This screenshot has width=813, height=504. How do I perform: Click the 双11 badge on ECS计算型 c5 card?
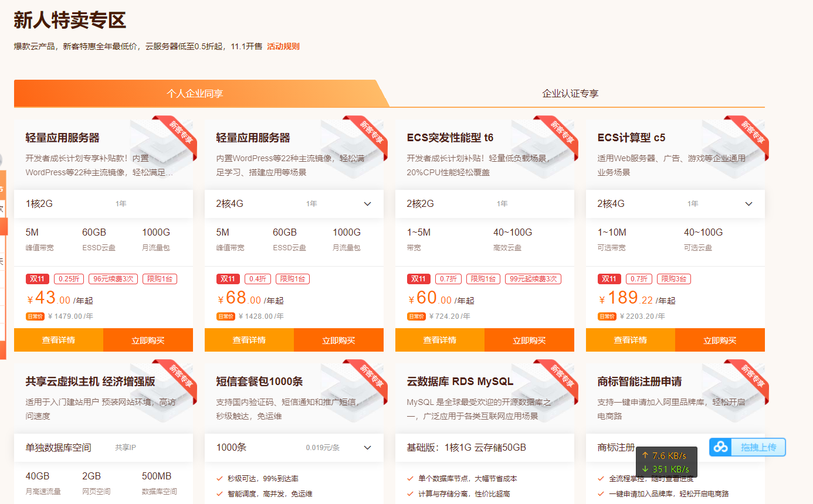point(610,279)
